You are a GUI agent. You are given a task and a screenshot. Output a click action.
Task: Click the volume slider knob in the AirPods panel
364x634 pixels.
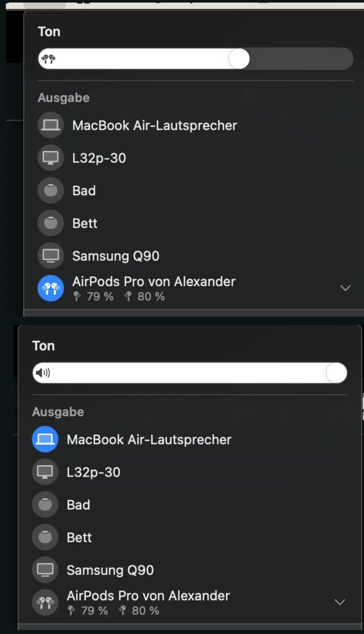click(x=239, y=59)
